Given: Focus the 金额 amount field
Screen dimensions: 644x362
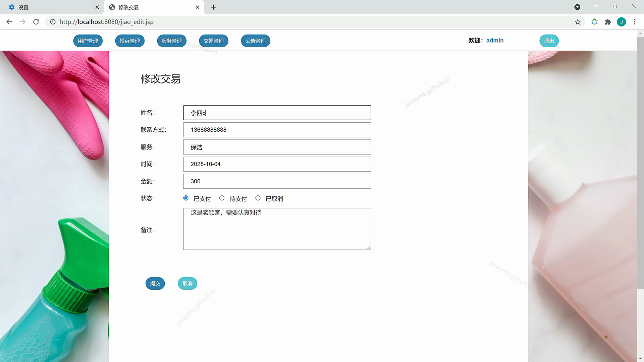Looking at the screenshot, I should point(277,181).
